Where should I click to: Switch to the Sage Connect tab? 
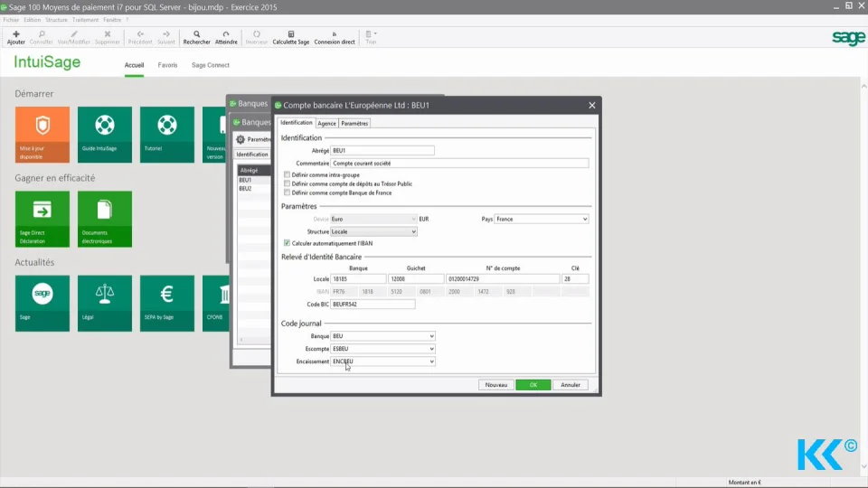click(211, 65)
